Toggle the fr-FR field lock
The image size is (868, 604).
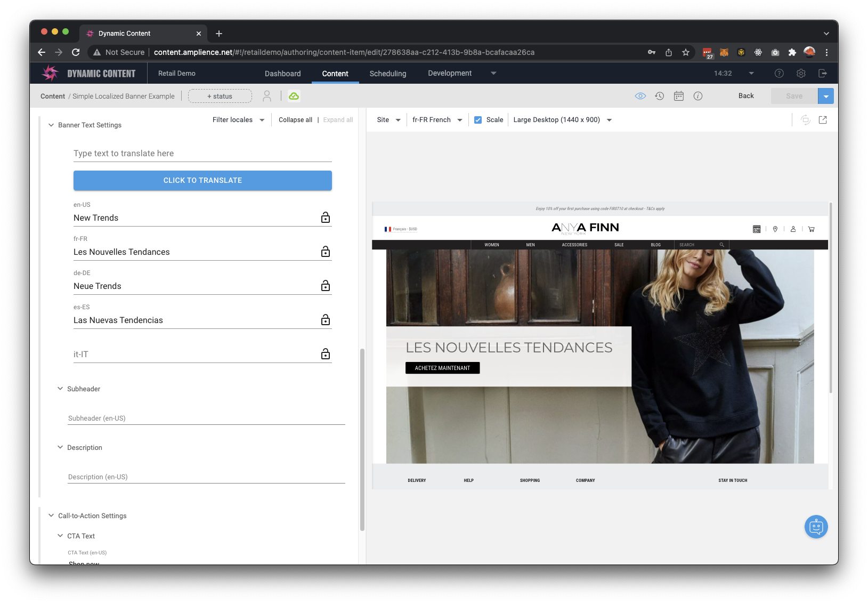326,252
